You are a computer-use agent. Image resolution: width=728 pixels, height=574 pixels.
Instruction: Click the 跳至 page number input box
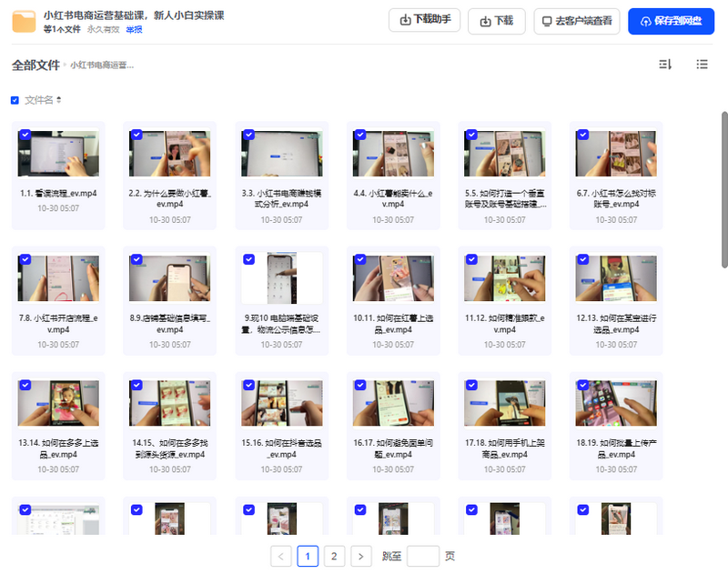click(422, 556)
